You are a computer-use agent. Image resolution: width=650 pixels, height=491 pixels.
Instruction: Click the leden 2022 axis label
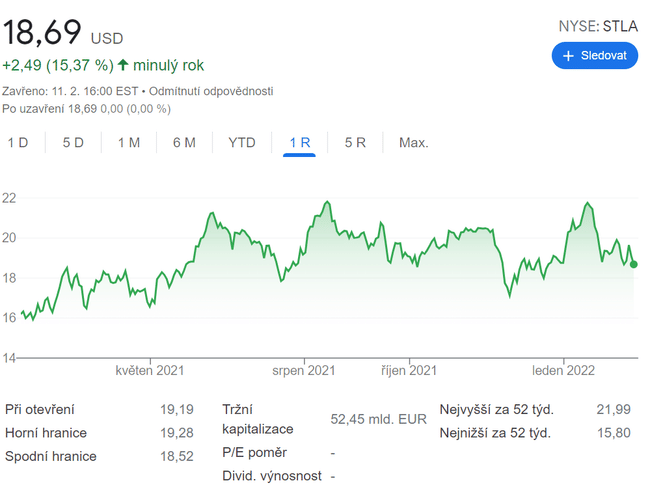click(564, 370)
